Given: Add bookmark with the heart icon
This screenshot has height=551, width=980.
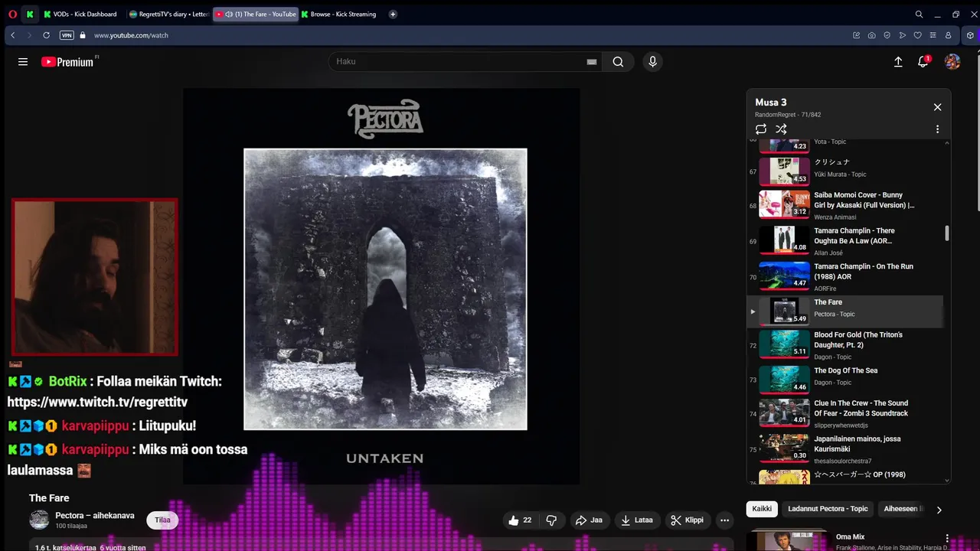Looking at the screenshot, I should pyautogui.click(x=917, y=35).
